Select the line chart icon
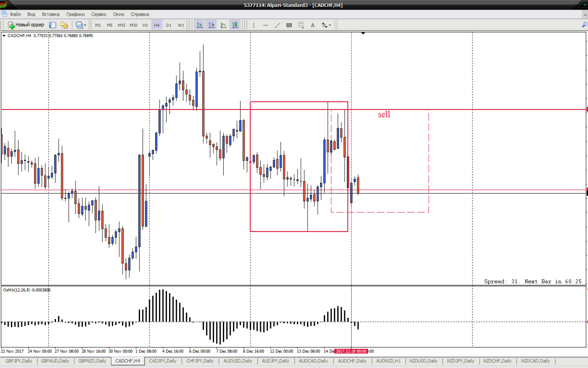Image resolution: width=588 pixels, height=368 pixels. tap(223, 25)
